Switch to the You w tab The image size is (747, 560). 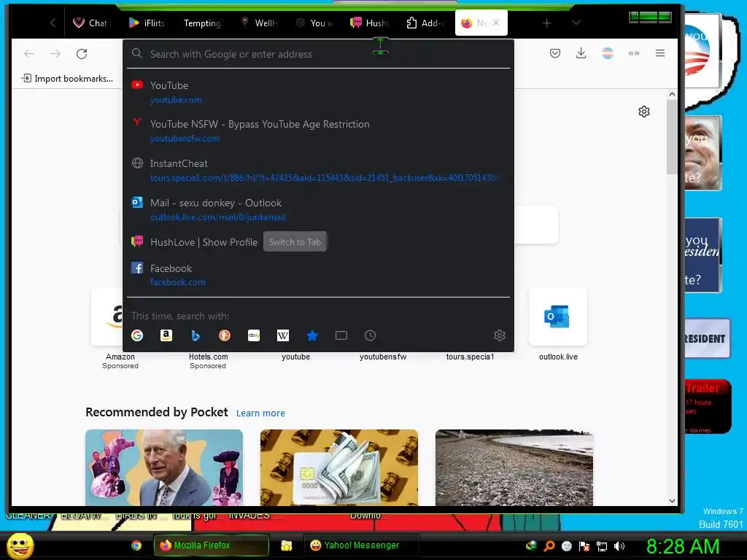(315, 23)
